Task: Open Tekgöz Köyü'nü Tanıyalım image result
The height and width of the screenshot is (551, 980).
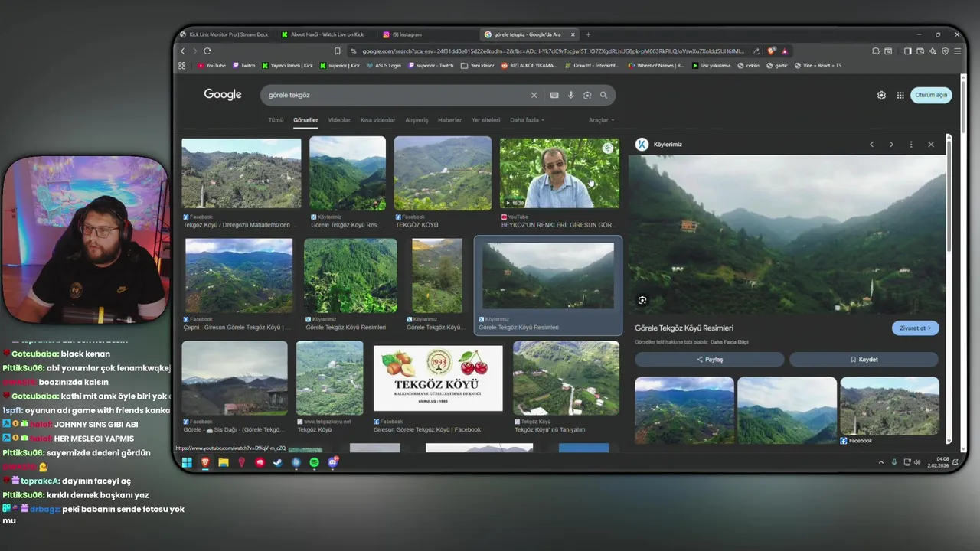Action: (566, 378)
